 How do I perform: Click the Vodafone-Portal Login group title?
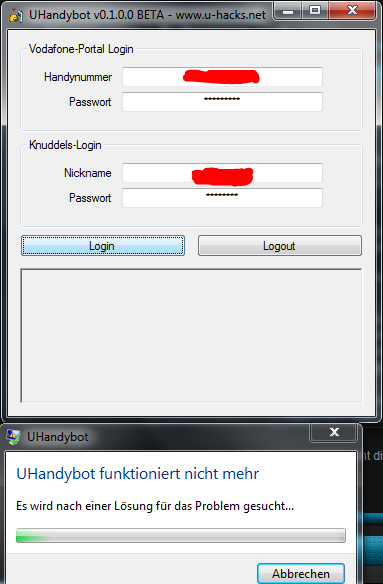click(81, 49)
